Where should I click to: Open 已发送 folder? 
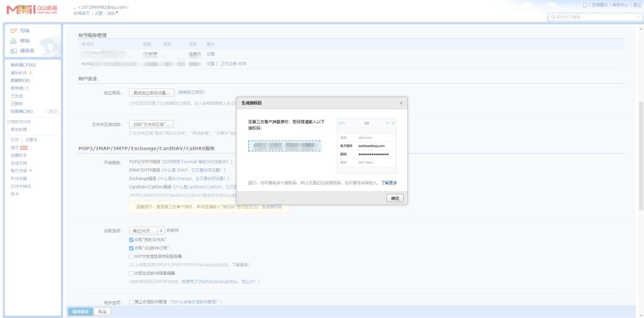[x=17, y=95]
